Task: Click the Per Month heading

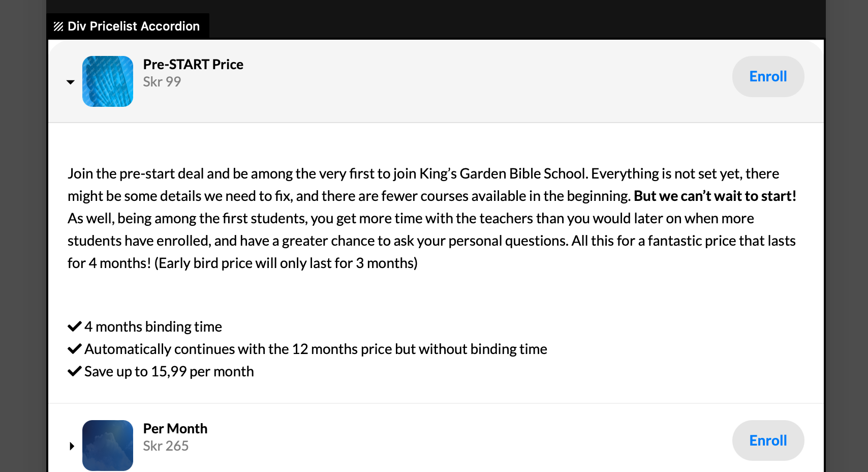Action: (175, 429)
